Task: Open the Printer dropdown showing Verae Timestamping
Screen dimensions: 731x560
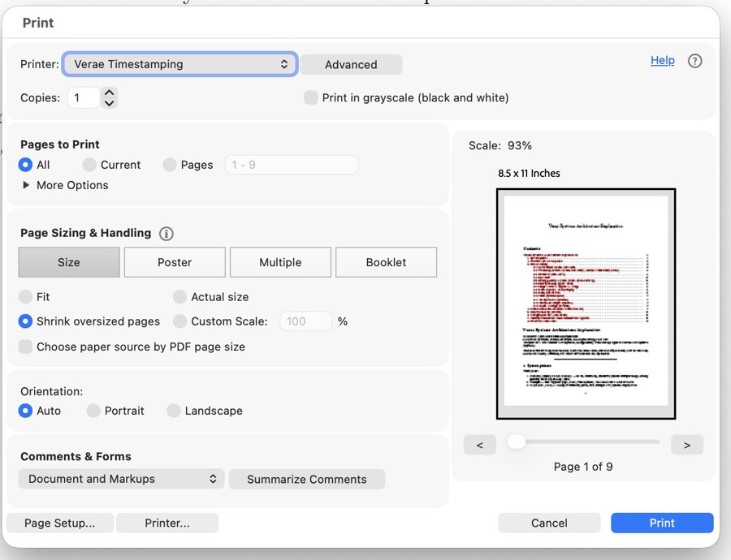Action: coord(180,64)
